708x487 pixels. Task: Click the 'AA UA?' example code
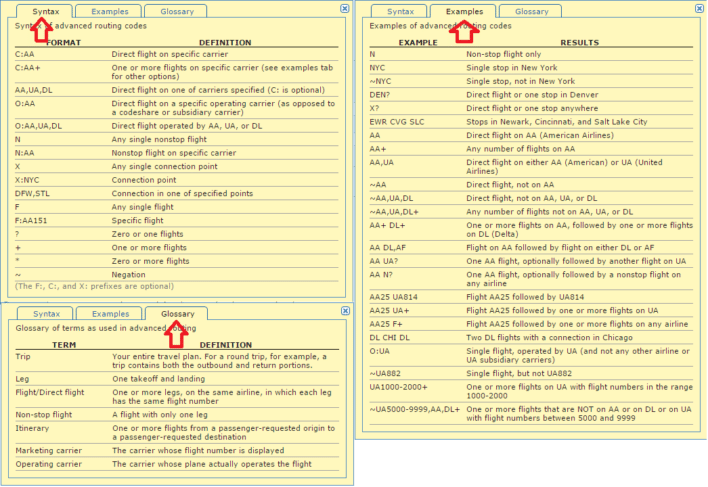coord(383,261)
